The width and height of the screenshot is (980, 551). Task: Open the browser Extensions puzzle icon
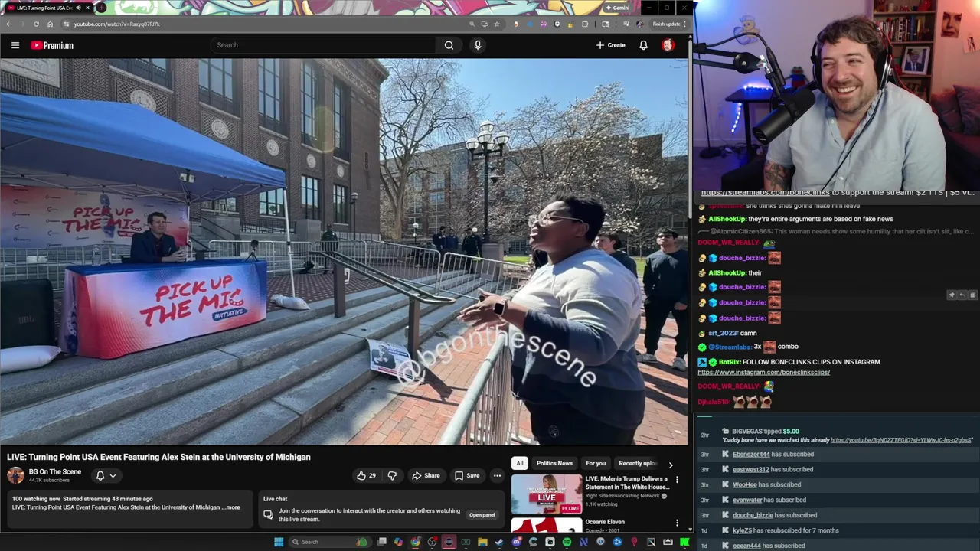pos(585,24)
